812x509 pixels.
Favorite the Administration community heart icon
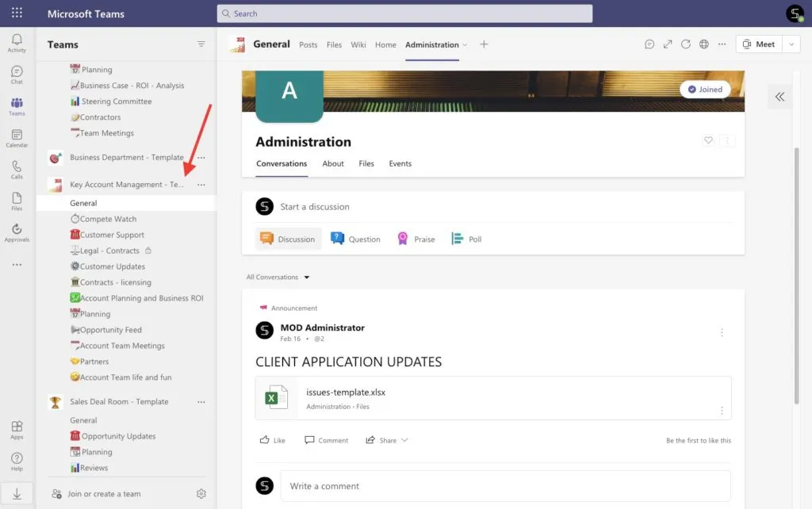click(708, 140)
